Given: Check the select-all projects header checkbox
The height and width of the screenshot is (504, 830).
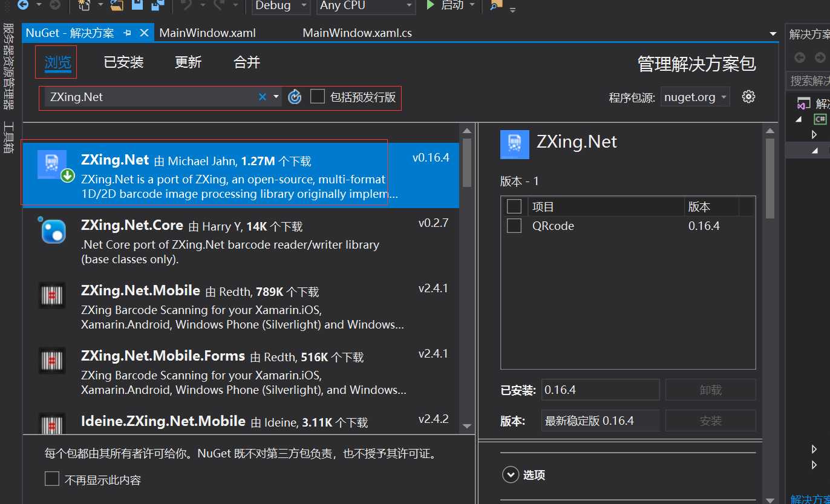Looking at the screenshot, I should pyautogui.click(x=514, y=206).
